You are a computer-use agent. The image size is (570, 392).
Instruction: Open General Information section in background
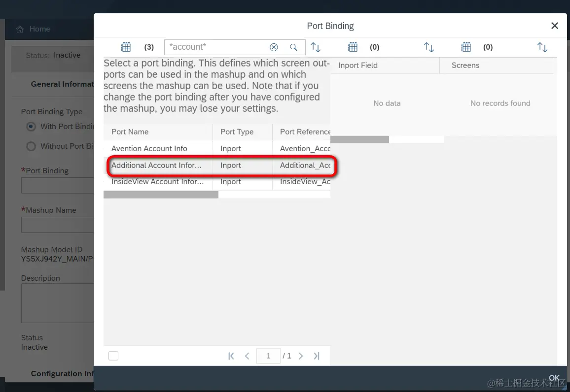click(62, 84)
